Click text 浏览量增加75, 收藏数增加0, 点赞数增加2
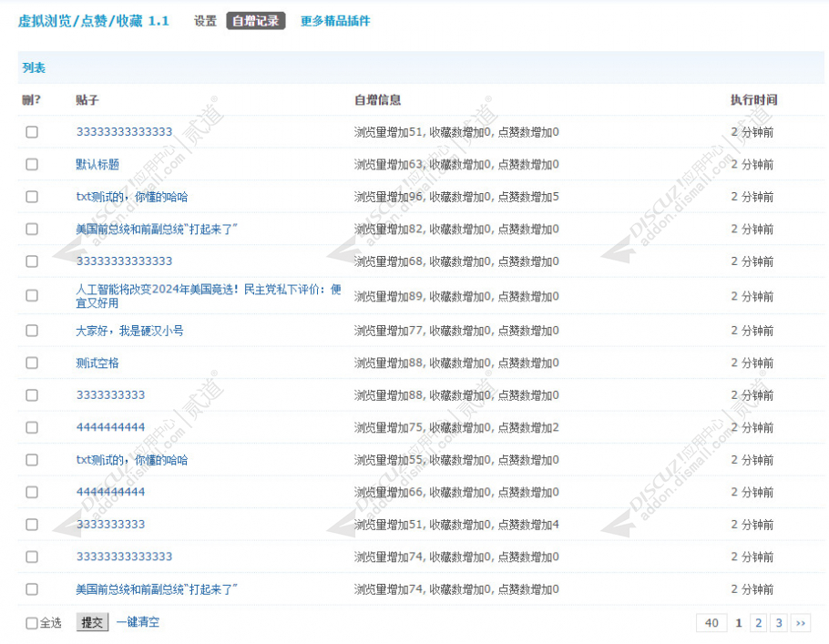The image size is (829, 644). tap(456, 427)
